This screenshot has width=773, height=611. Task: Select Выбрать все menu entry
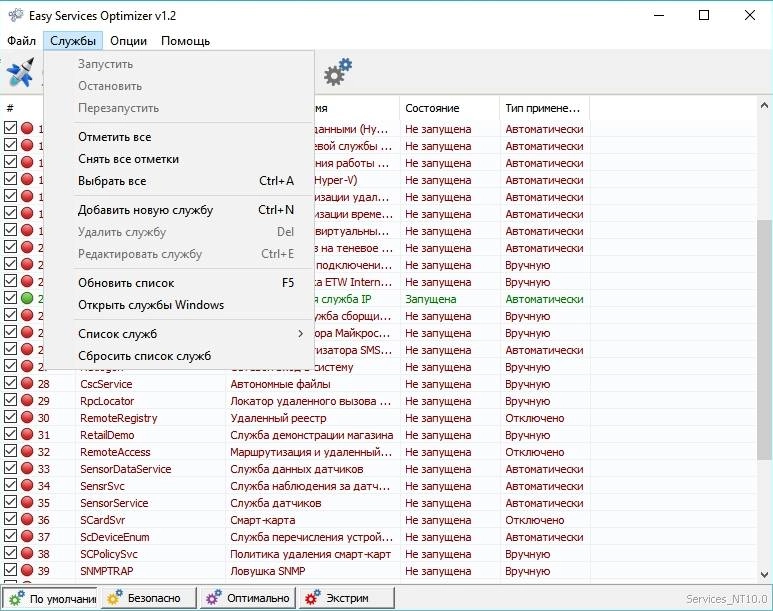pos(179,181)
